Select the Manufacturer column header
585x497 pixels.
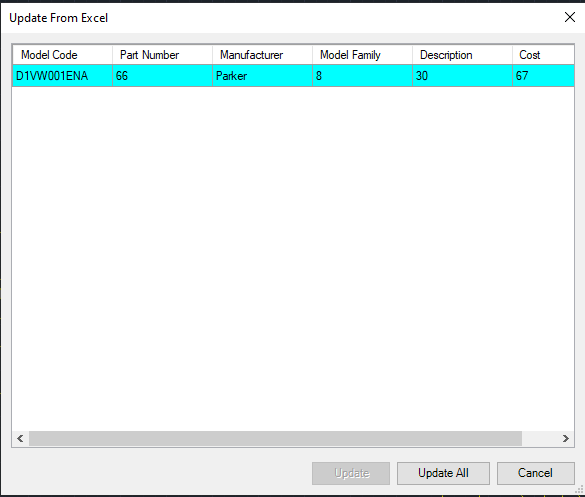[262, 55]
